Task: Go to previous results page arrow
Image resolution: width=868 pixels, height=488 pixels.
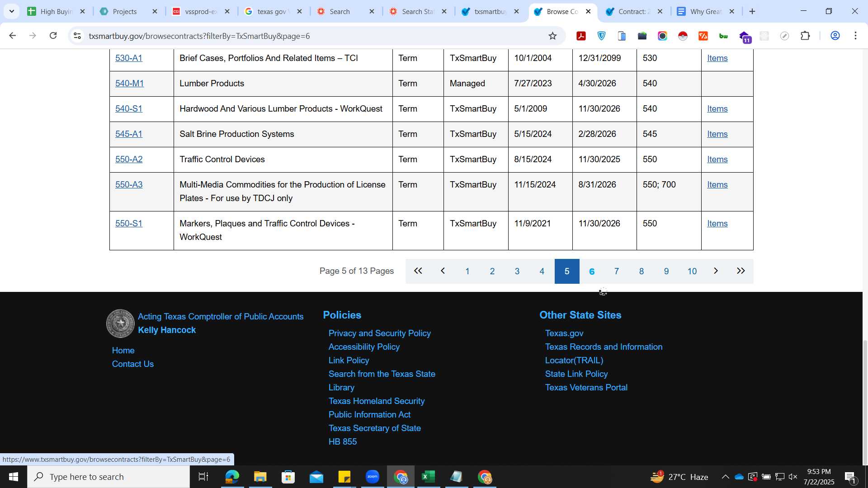Action: [x=443, y=271]
